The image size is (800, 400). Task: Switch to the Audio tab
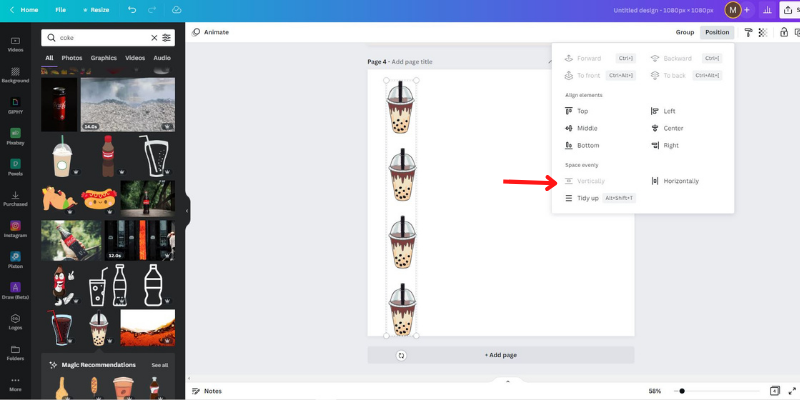point(162,58)
